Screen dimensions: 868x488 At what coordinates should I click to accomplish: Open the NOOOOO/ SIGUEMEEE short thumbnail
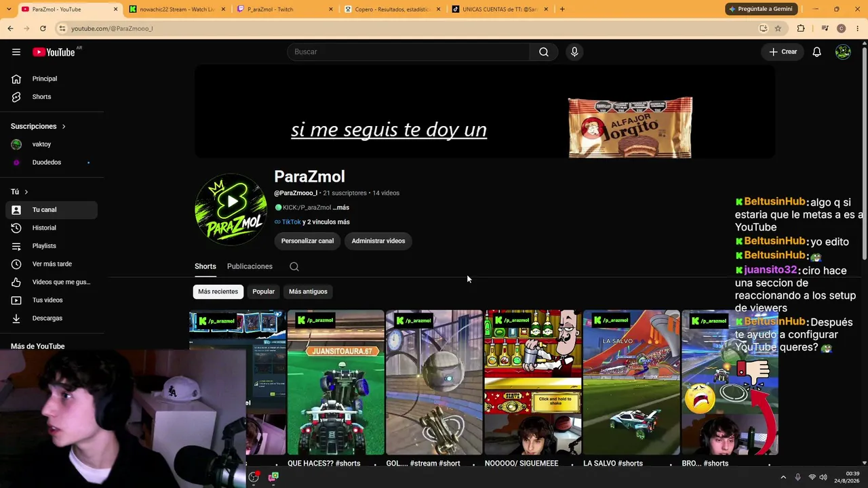pos(532,382)
